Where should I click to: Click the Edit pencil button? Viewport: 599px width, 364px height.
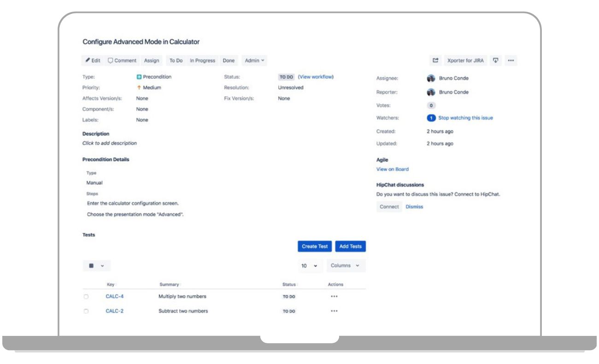(x=93, y=60)
